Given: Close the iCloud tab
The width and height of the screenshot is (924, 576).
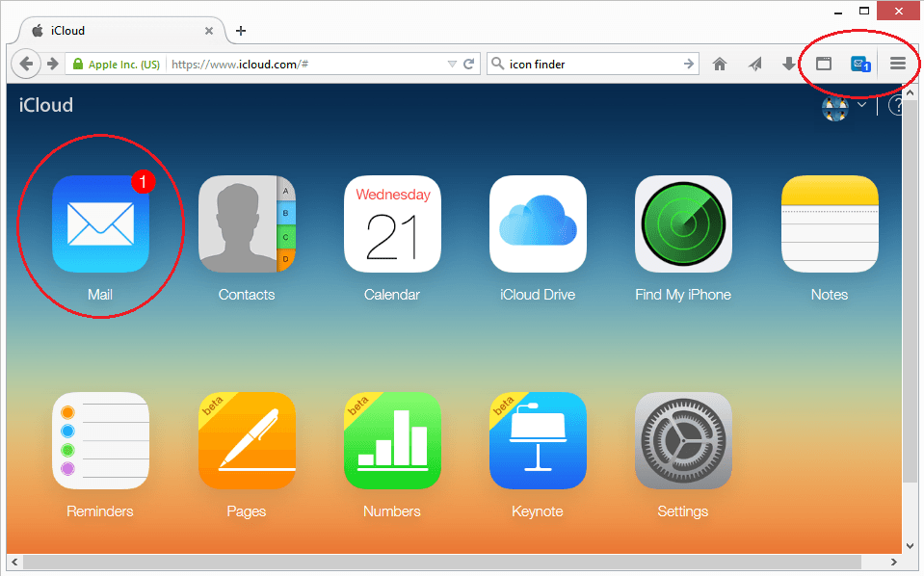Looking at the screenshot, I should tap(209, 31).
